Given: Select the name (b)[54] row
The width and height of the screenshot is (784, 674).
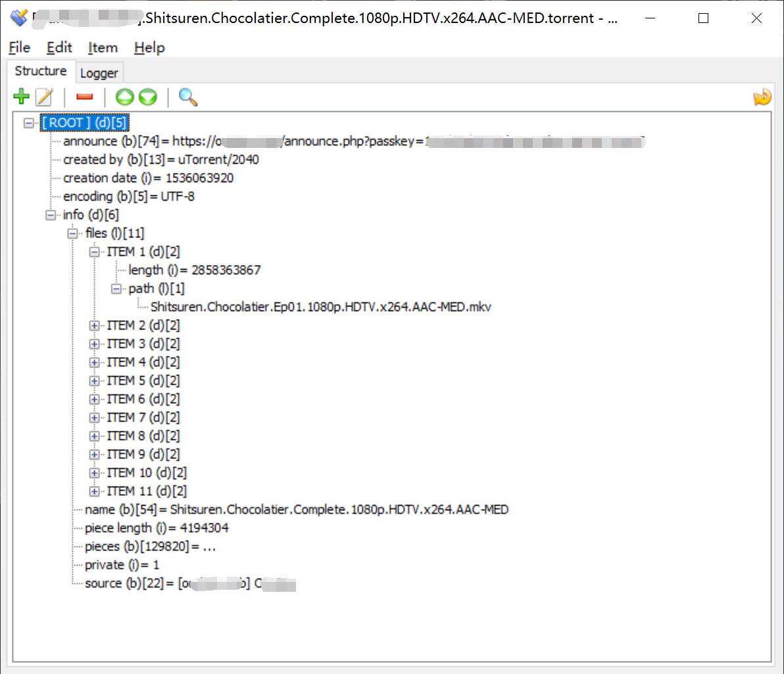Looking at the screenshot, I should [297, 510].
